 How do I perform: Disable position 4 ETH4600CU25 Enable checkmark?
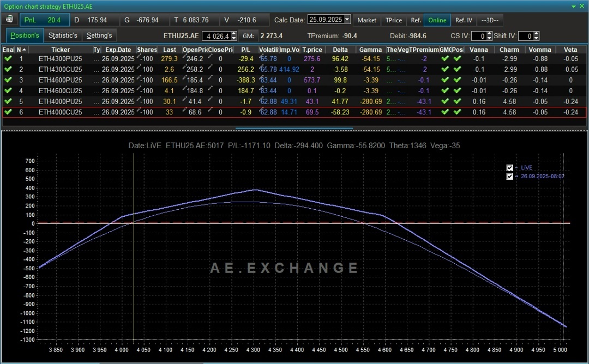tap(8, 90)
